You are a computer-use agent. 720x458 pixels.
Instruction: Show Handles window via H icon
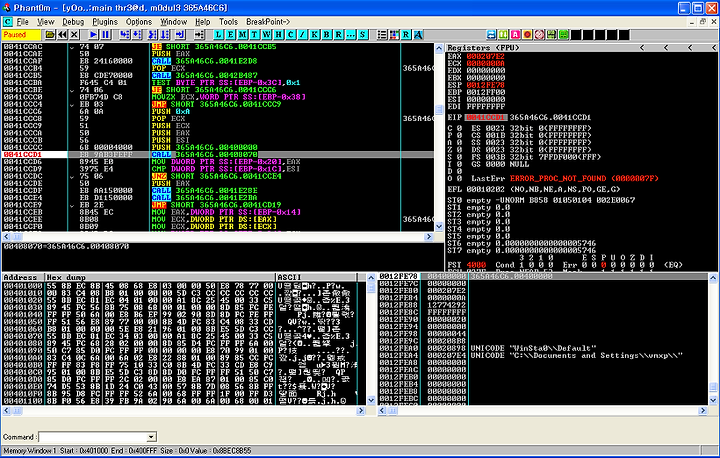(278, 34)
